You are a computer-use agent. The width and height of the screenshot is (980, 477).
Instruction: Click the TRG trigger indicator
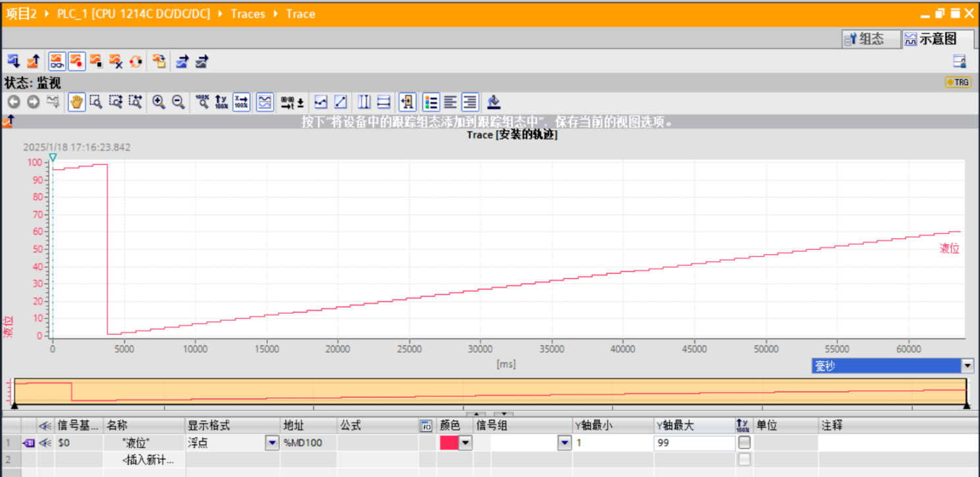[958, 82]
